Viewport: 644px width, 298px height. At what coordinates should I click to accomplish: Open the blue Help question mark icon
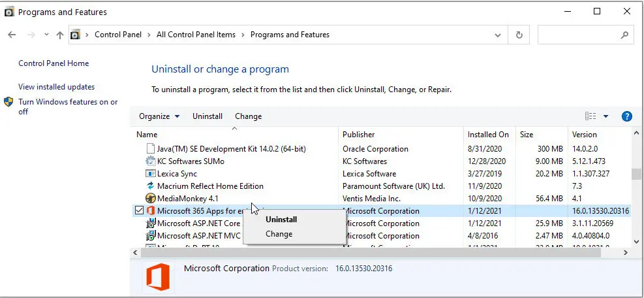[627, 116]
